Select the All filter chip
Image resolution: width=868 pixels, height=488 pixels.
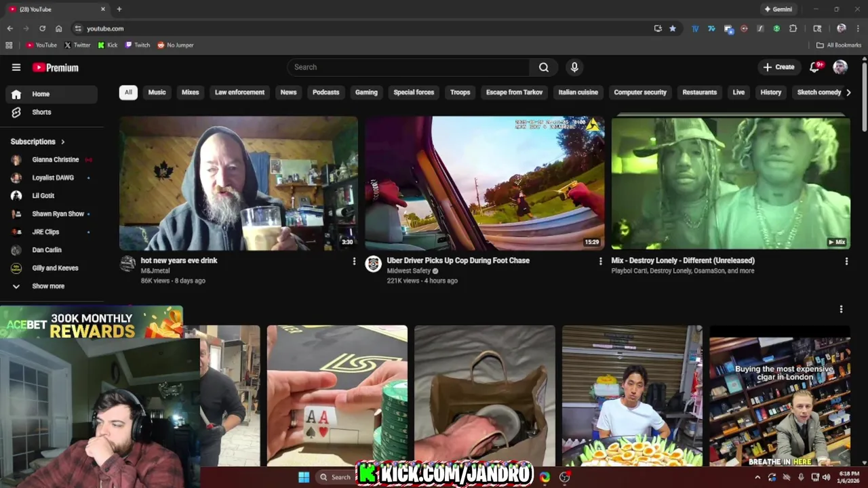tap(128, 92)
